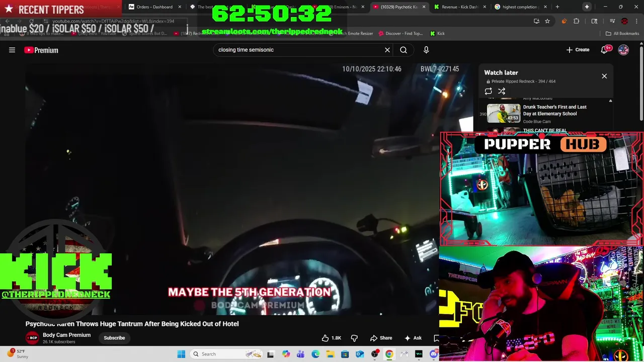
Task: Open the All Bookmarks folder
Action: click(622, 34)
